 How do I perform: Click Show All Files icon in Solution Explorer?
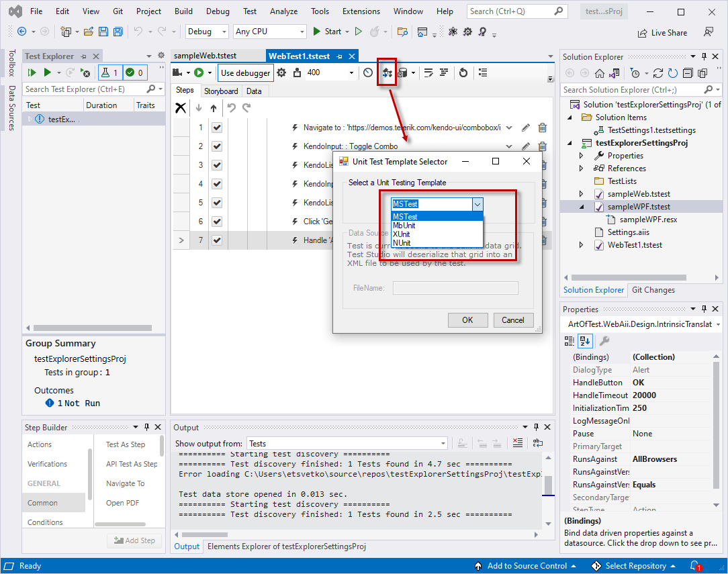click(x=703, y=73)
